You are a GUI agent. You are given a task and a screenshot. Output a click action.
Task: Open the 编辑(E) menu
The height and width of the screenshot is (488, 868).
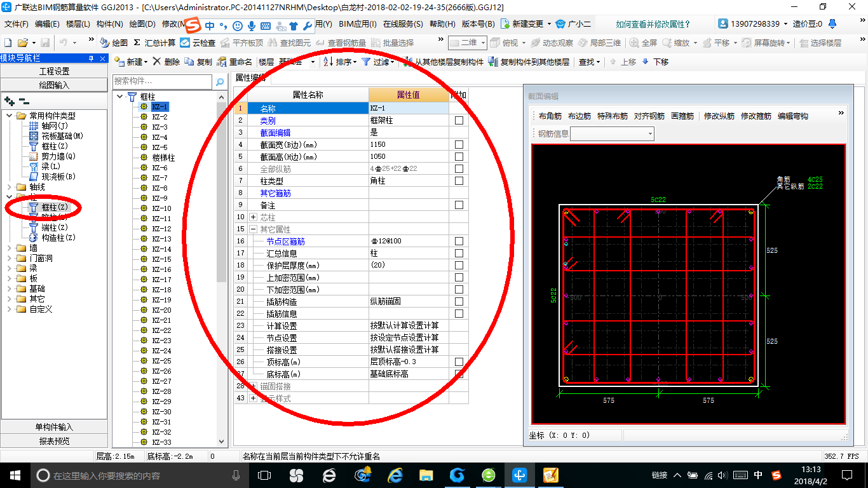click(x=47, y=24)
